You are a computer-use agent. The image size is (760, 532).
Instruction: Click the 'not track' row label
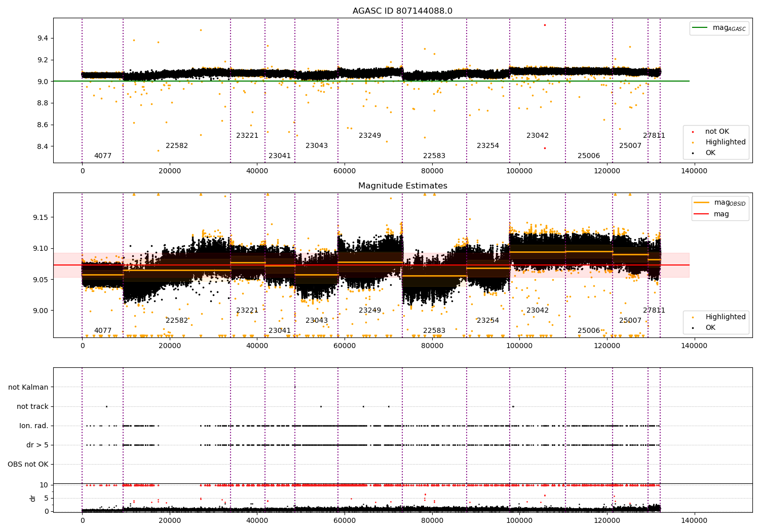[x=32, y=406]
